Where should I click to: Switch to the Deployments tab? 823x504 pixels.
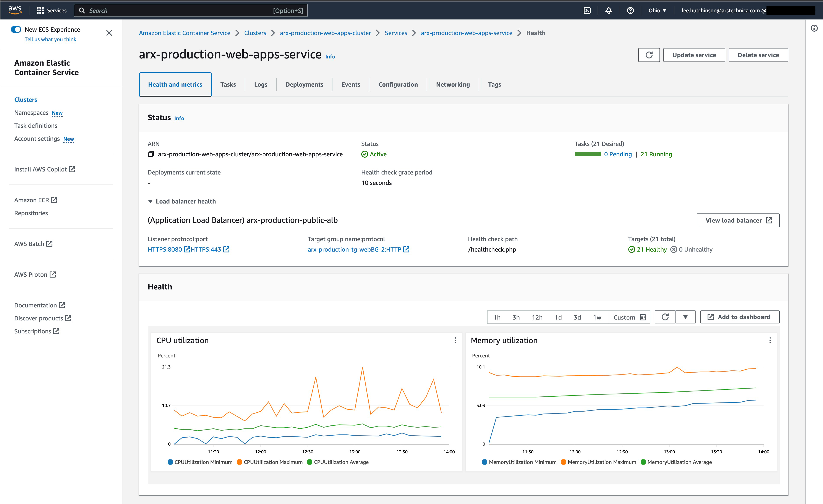(x=304, y=84)
